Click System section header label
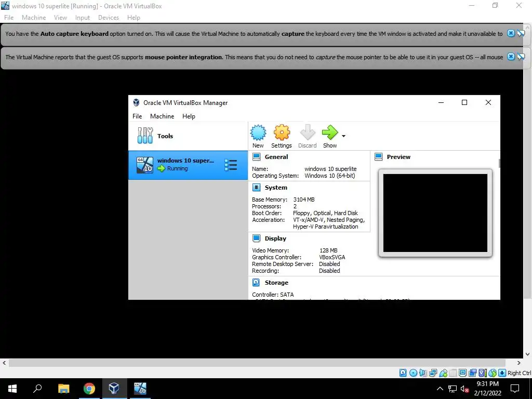 276,187
